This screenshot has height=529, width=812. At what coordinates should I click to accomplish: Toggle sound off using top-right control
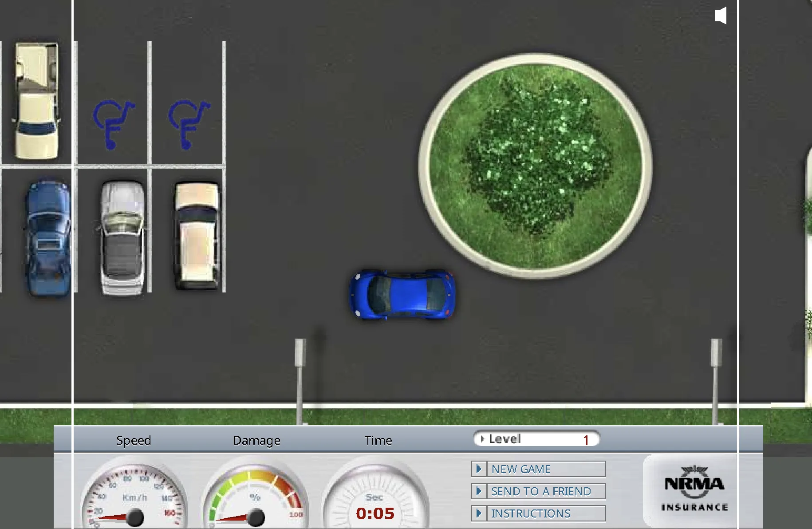tap(721, 16)
